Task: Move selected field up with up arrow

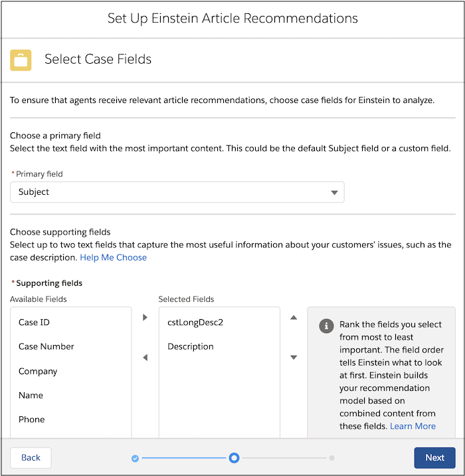Action: (x=294, y=318)
